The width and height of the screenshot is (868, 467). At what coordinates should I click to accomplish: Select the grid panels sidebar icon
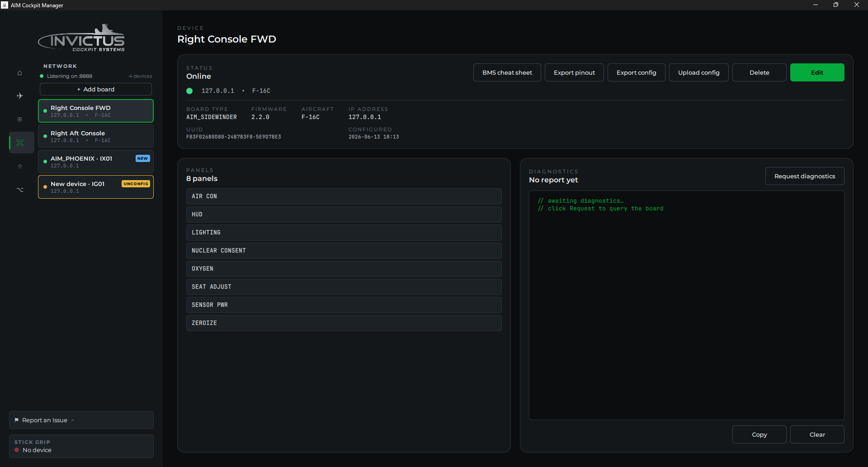pos(19,119)
